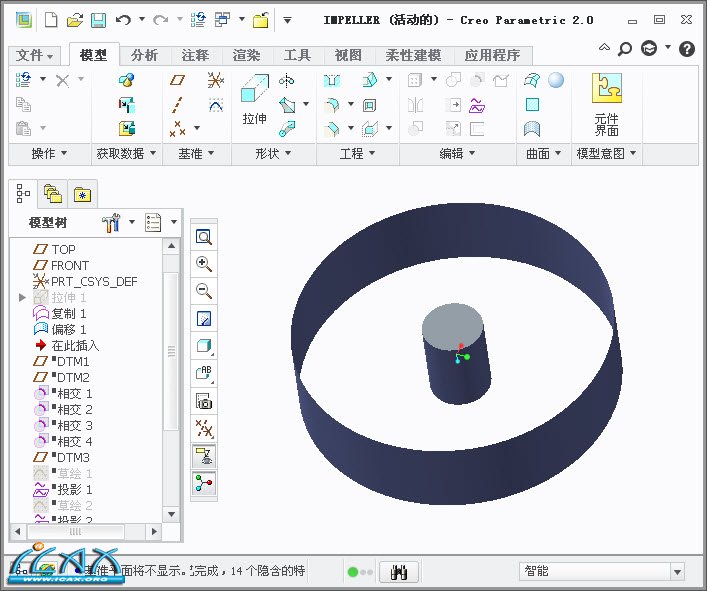Click the Undo arrow icon
This screenshot has width=707, height=591.
pyautogui.click(x=123, y=20)
